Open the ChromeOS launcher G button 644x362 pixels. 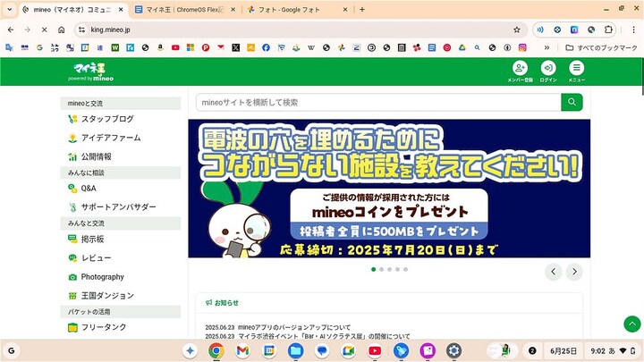pyautogui.click(x=12, y=351)
